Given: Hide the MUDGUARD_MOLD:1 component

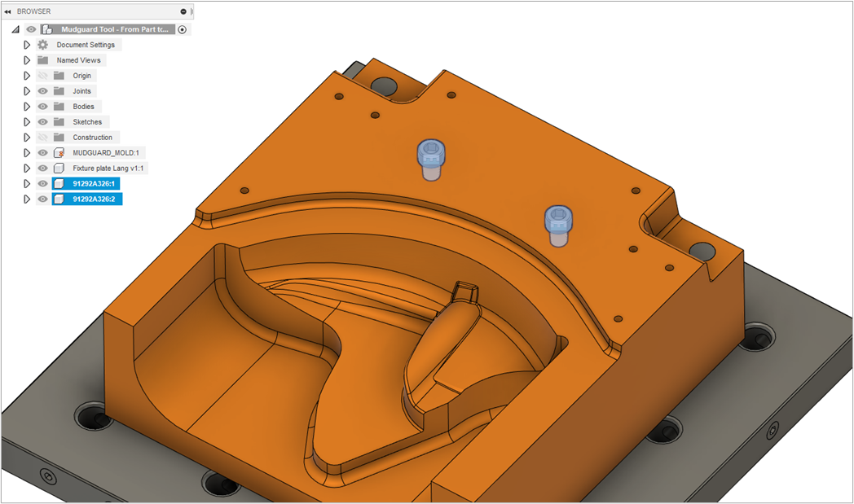Looking at the screenshot, I should [x=42, y=153].
